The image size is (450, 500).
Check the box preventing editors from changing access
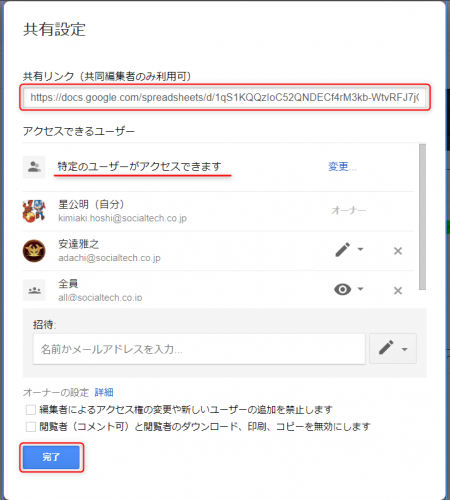pos(31,410)
